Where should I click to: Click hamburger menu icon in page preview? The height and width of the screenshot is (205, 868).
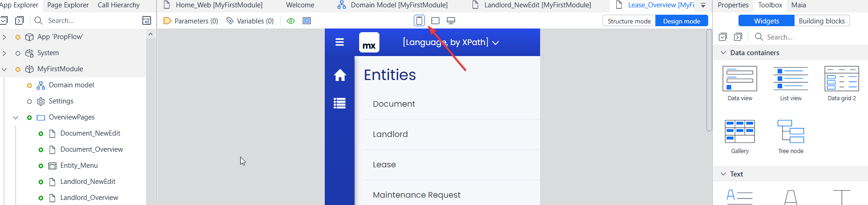point(340,42)
